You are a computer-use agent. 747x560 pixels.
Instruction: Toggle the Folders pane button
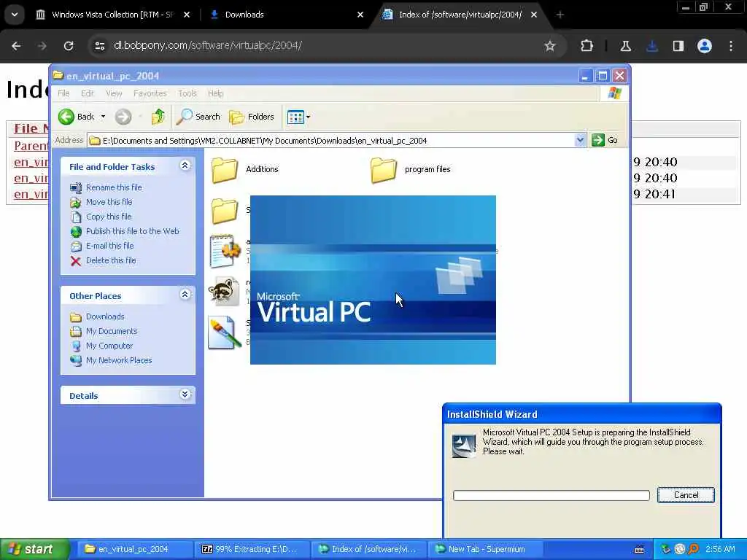pos(252,117)
